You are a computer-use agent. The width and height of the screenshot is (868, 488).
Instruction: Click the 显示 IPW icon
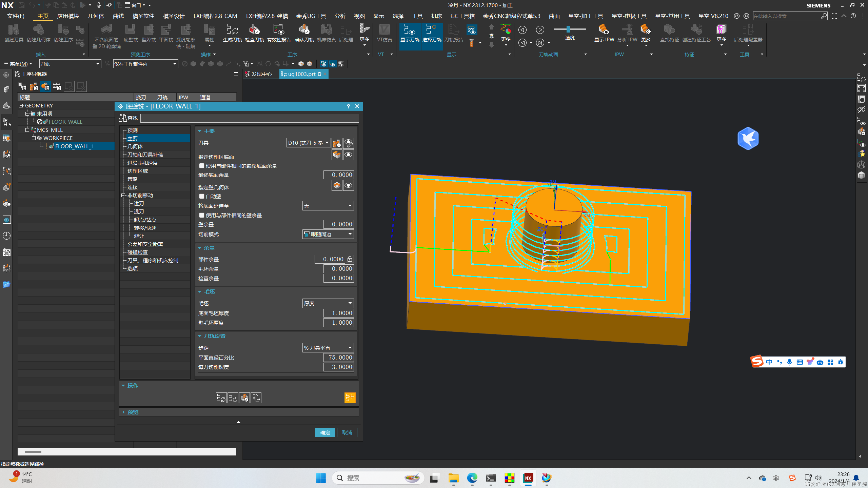point(604,33)
